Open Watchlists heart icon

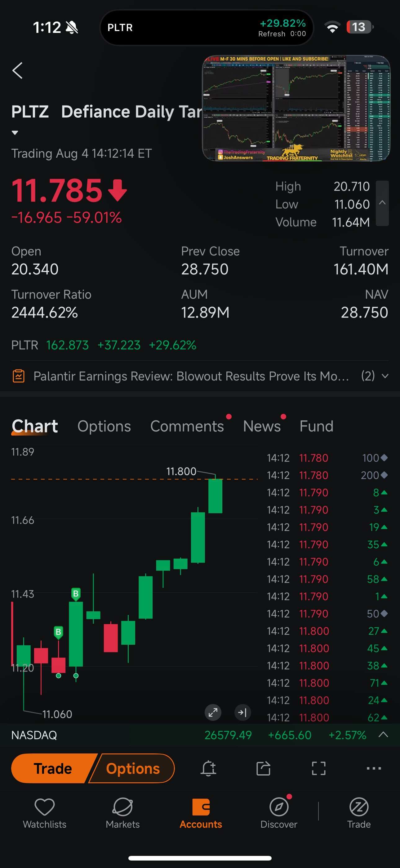44,813
